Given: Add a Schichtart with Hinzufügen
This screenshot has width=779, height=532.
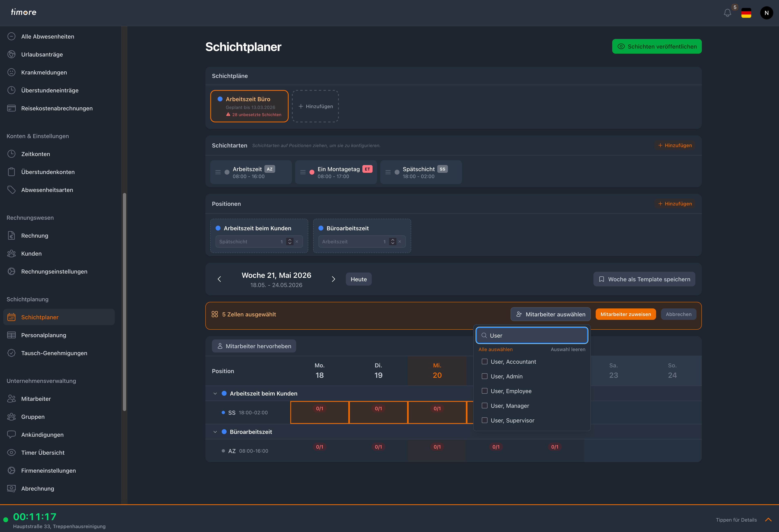Looking at the screenshot, I should (x=675, y=145).
